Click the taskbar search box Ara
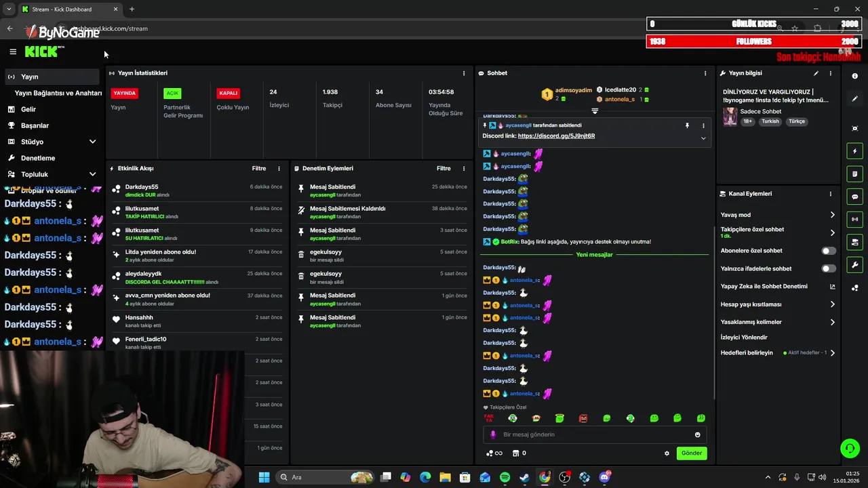 pos(325,477)
